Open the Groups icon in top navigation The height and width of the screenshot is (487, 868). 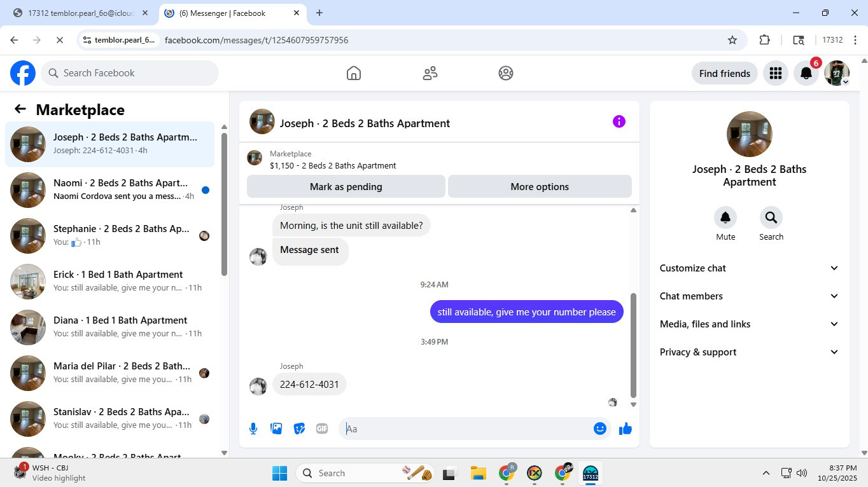click(x=506, y=73)
